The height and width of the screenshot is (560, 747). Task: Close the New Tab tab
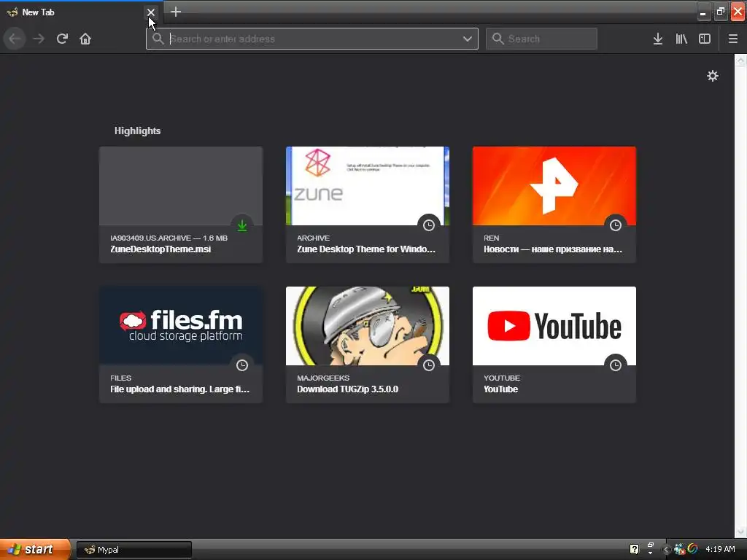(150, 12)
